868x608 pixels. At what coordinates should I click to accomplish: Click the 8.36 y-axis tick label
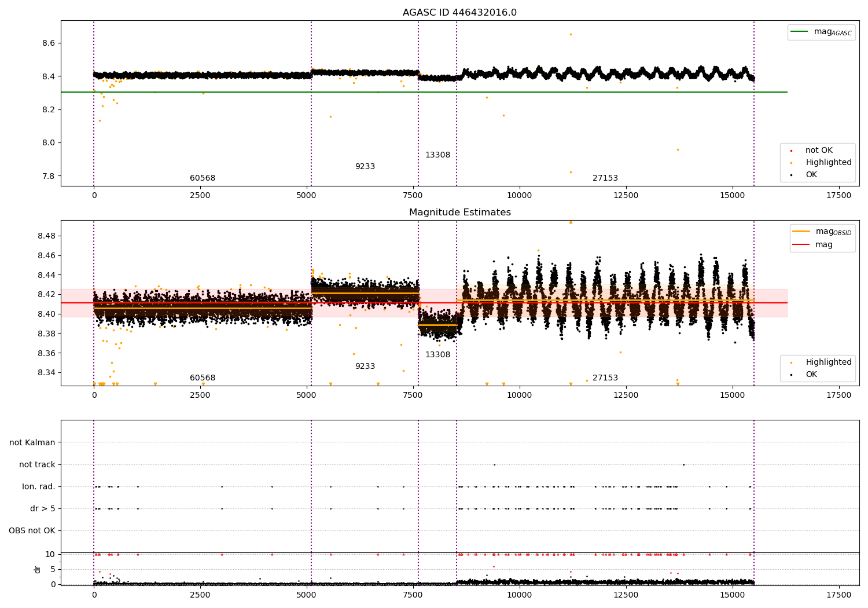46,353
